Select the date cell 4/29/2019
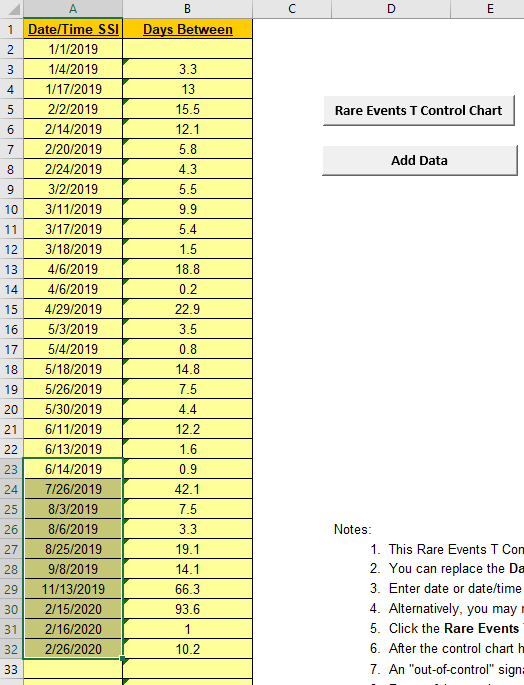 tap(73, 309)
